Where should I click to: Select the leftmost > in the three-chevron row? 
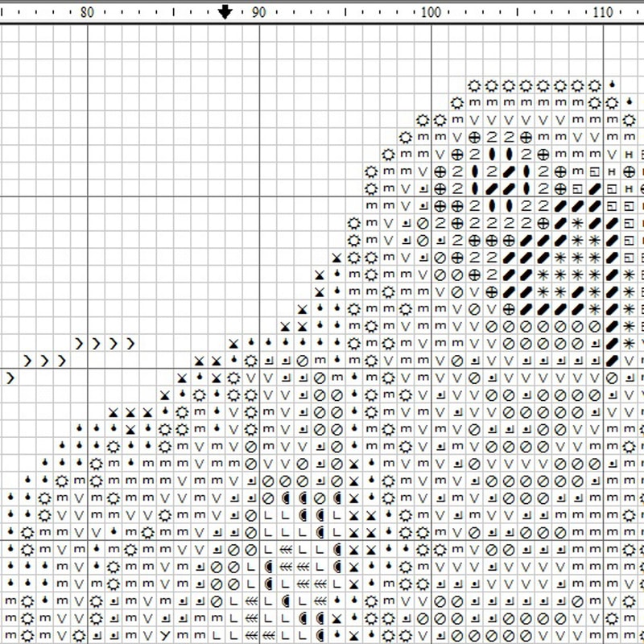[x=27, y=360]
